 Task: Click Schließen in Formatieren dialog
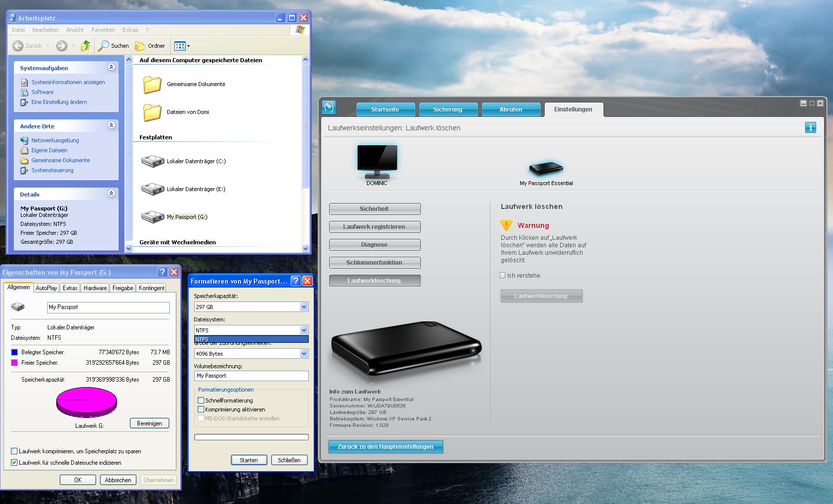point(289,460)
